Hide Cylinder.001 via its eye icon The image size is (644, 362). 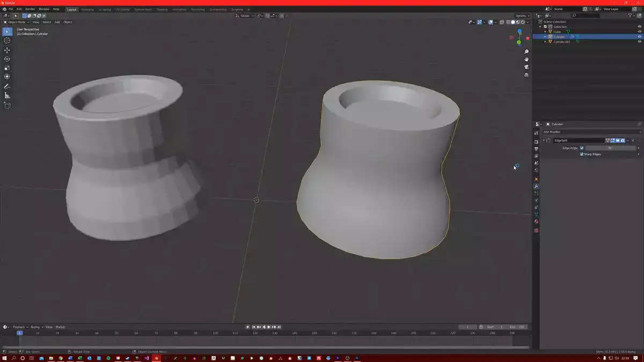(x=639, y=42)
